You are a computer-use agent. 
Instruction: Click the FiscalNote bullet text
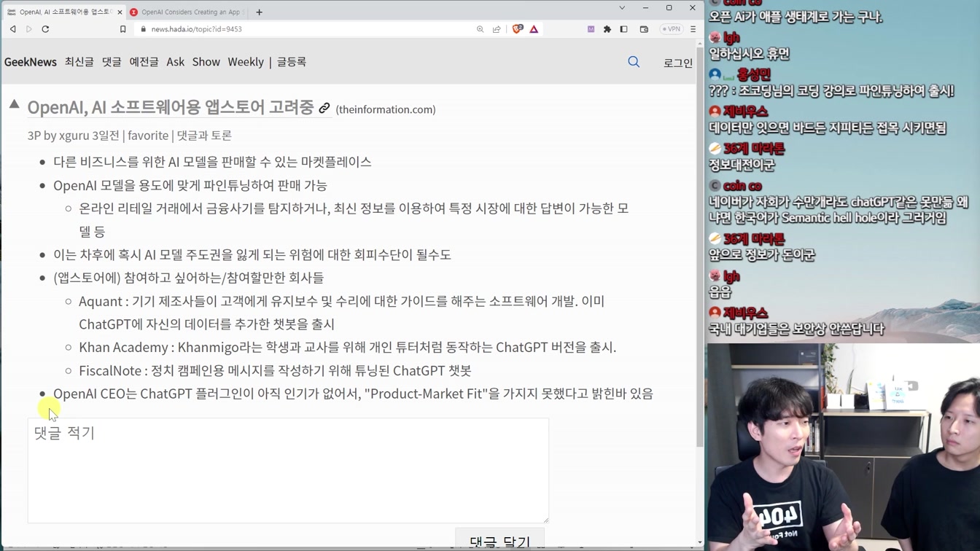coord(275,370)
